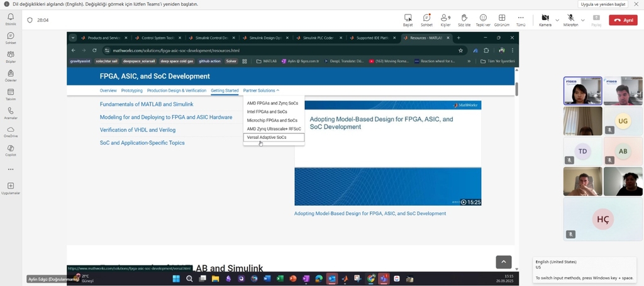Open Tepki ver reactions

pos(483,19)
